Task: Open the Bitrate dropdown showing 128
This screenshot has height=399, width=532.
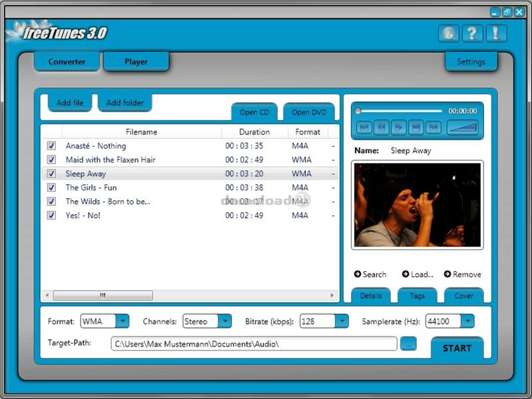Action: coord(342,321)
